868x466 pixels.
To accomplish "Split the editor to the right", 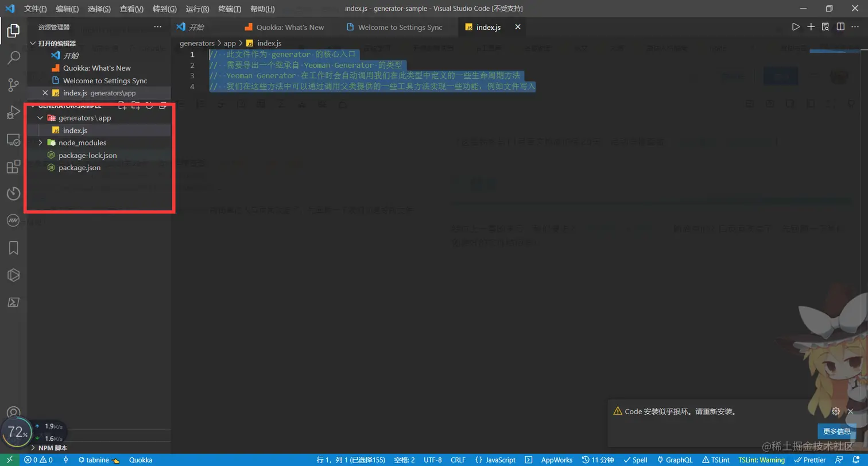I will [x=840, y=27].
